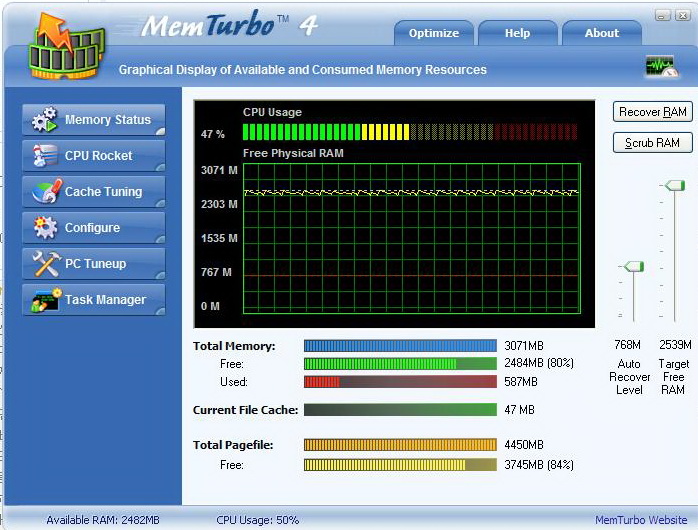Click the CPU Rocket icon
698x530 pixels.
pos(45,156)
